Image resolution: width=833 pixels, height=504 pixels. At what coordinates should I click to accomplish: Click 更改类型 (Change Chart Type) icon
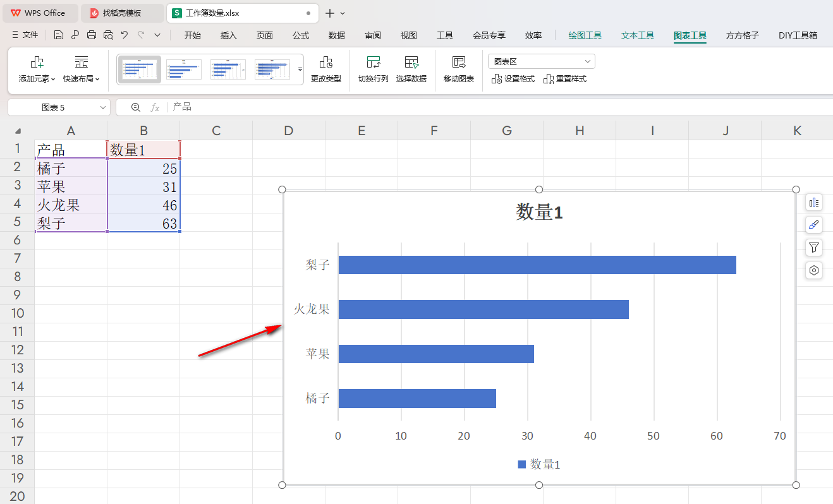pos(326,69)
